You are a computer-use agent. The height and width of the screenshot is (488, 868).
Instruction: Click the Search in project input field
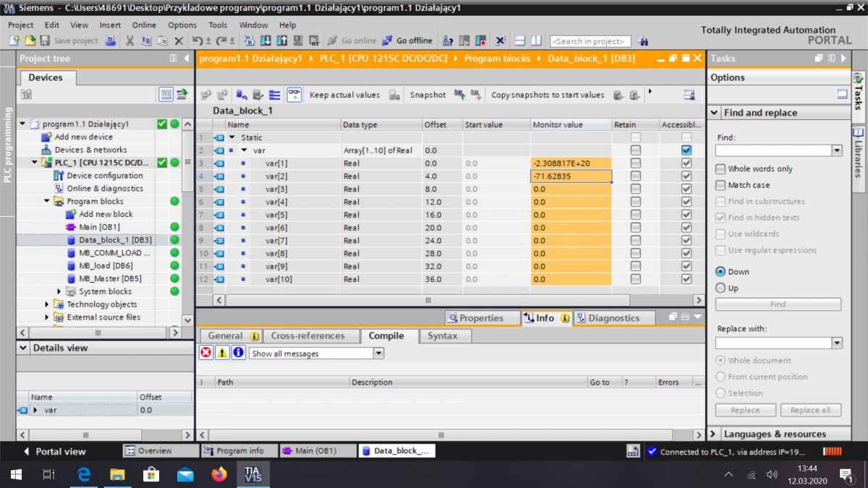(x=590, y=41)
